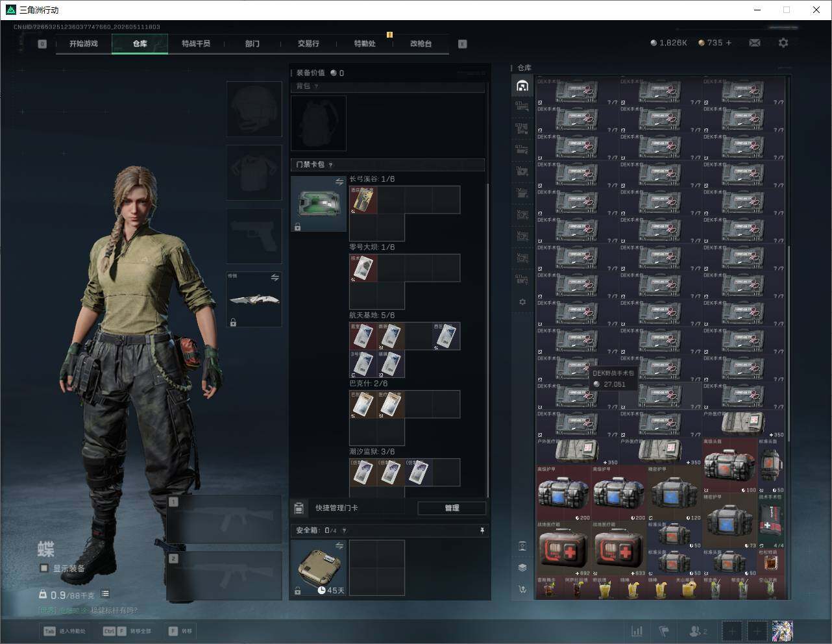Image resolution: width=832 pixels, height=644 pixels.
Task: Select the main warehouse home icon
Action: (522, 86)
